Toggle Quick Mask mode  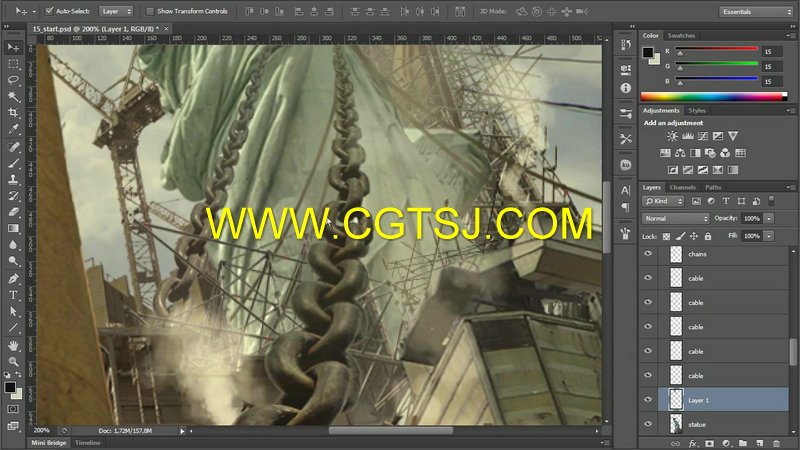tap(13, 409)
